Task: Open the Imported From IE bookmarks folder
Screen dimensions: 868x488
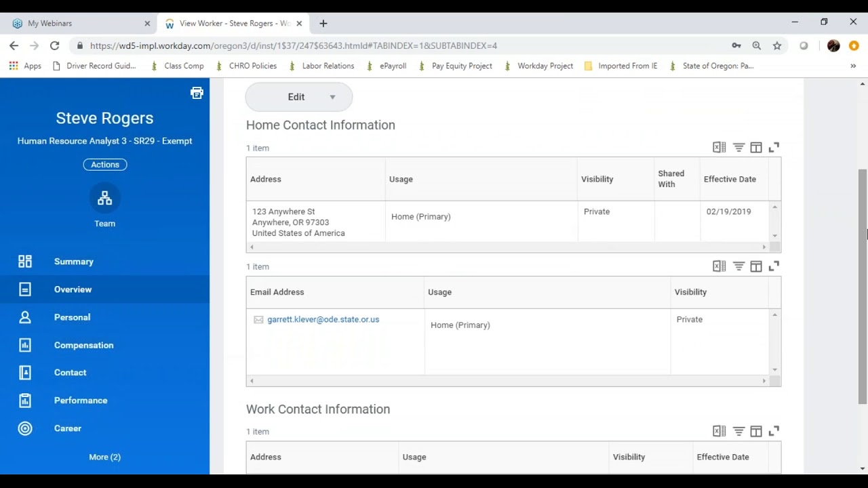Action: (620, 66)
